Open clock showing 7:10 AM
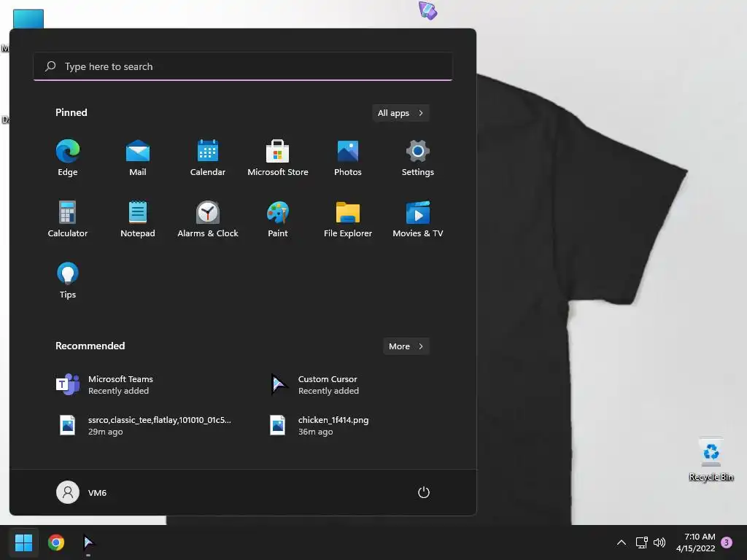747x560 pixels. pyautogui.click(x=695, y=542)
